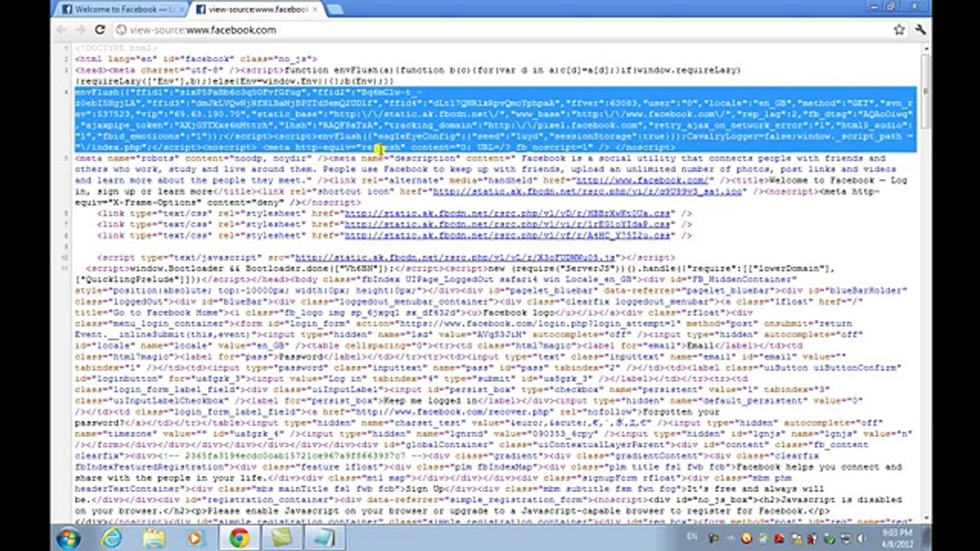Click the vertical scrollbar down arrow
980x551 pixels.
pyautogui.click(x=925, y=518)
